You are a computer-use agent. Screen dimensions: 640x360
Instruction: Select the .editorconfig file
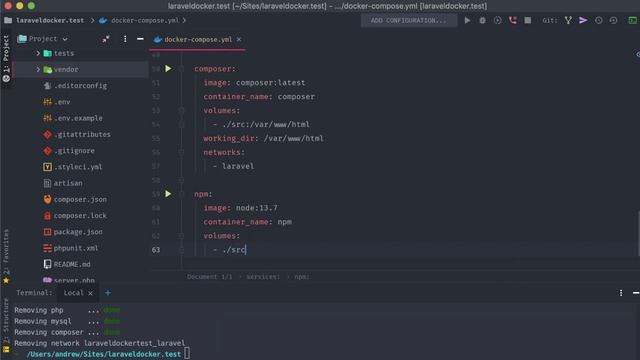(x=80, y=86)
